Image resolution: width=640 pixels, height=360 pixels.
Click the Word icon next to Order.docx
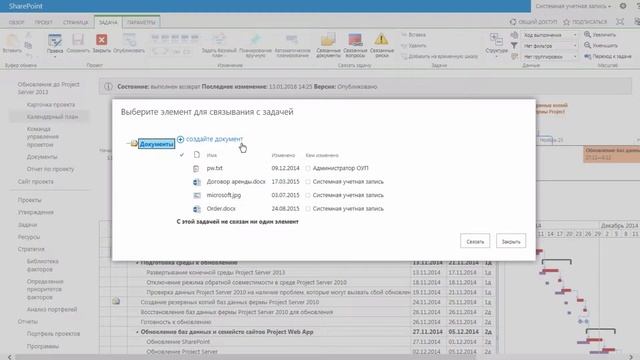pos(197,209)
